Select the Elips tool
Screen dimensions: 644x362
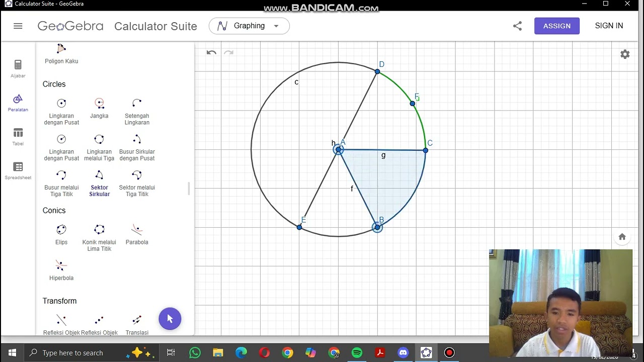(x=61, y=234)
